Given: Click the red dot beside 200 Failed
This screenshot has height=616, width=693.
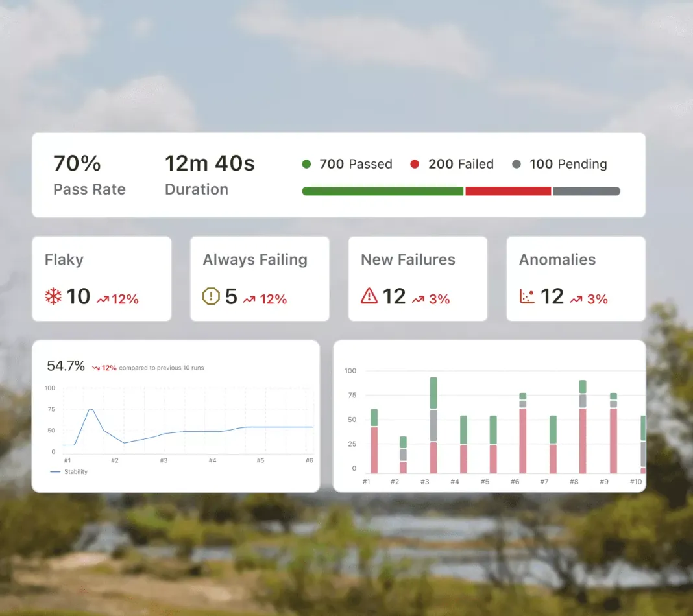Looking at the screenshot, I should 415,164.
